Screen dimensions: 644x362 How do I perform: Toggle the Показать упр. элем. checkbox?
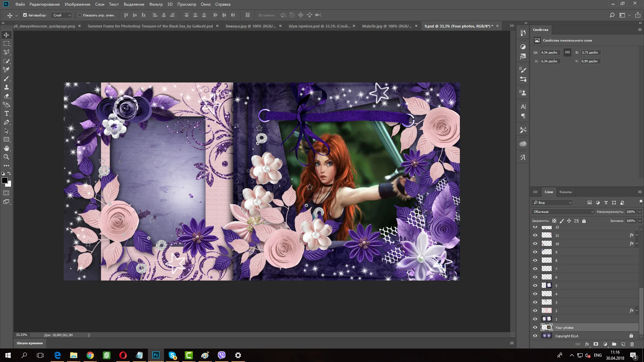tap(79, 15)
